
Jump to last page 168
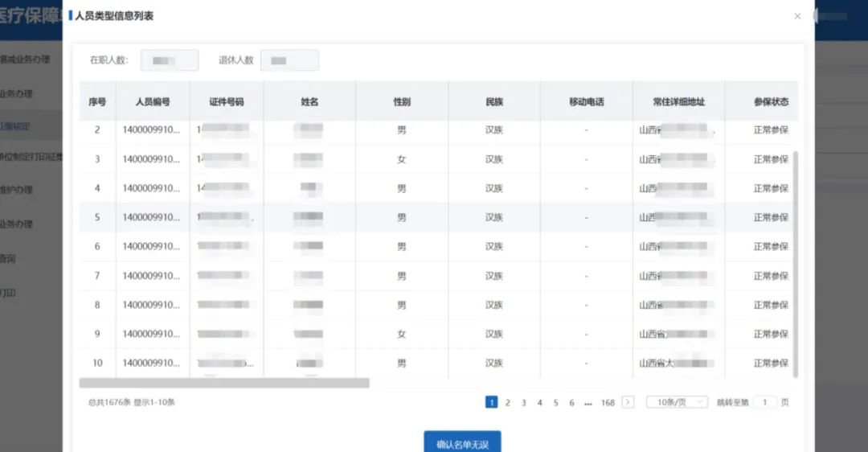point(608,402)
